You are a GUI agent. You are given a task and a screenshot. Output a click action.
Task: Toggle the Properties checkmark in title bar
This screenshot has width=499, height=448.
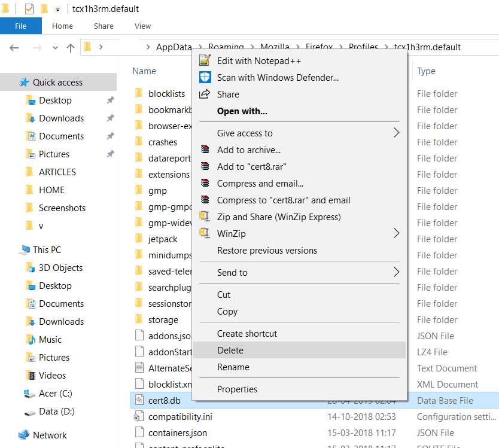tap(29, 9)
